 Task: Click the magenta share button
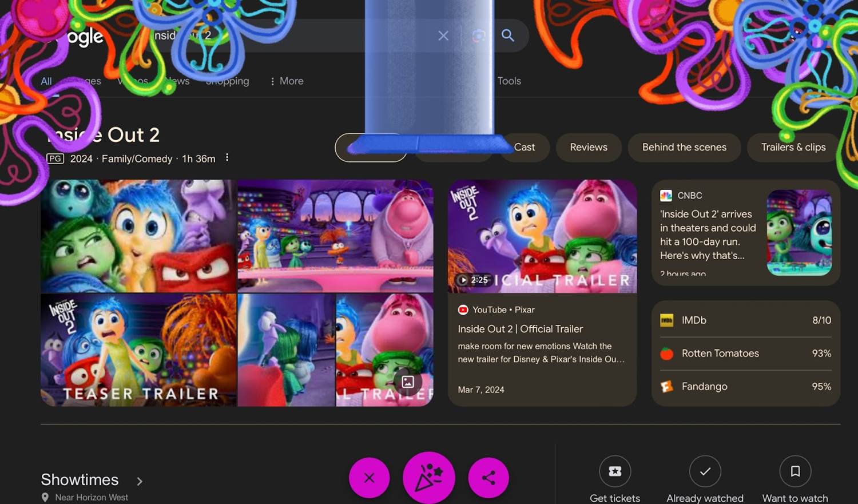pyautogui.click(x=488, y=478)
